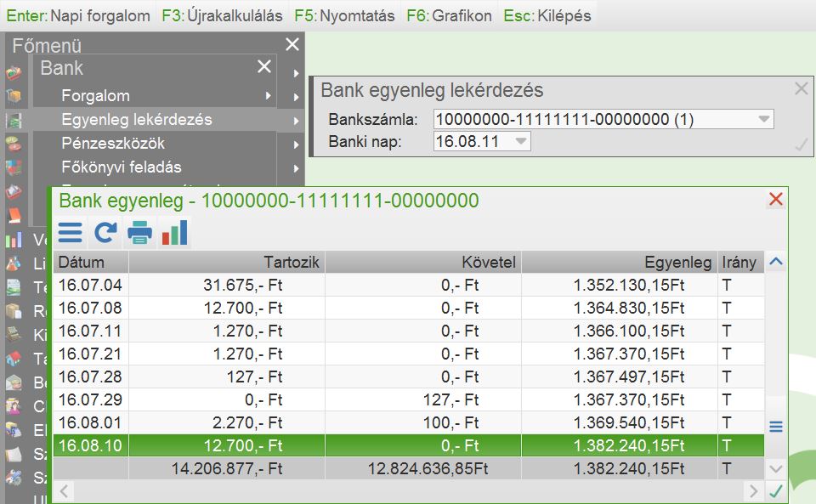Expand arrow at right of the Bank header row
The image size is (816, 504).
coord(296,73)
